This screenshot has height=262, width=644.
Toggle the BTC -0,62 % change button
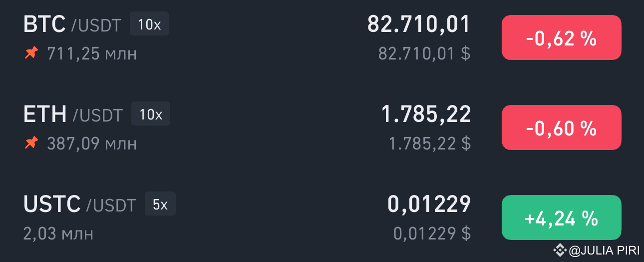point(561,37)
